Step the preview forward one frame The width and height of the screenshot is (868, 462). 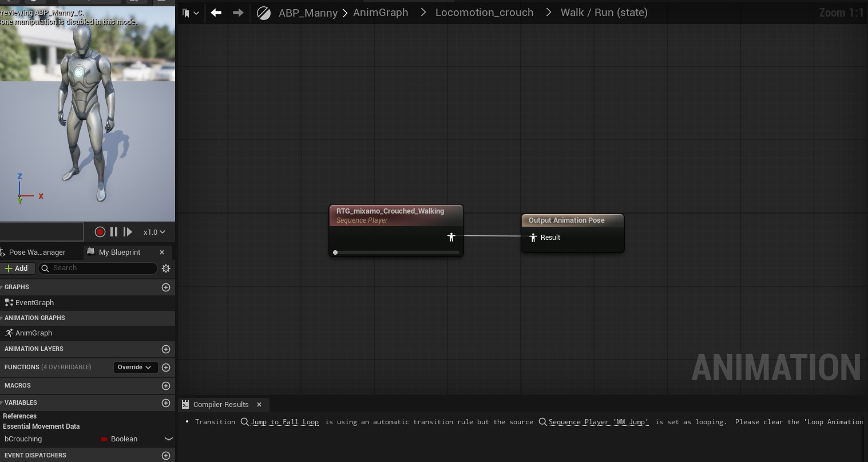coord(128,232)
